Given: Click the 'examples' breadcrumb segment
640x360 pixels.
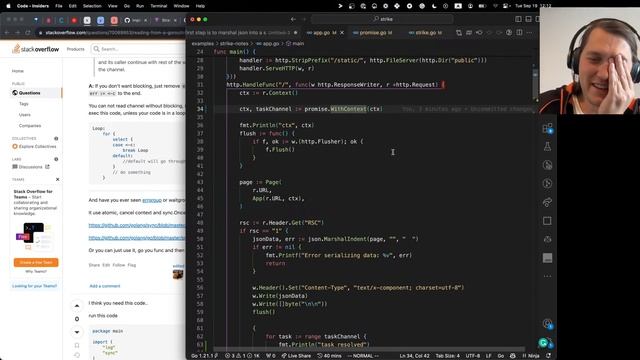Looking at the screenshot, I should 202,43.
